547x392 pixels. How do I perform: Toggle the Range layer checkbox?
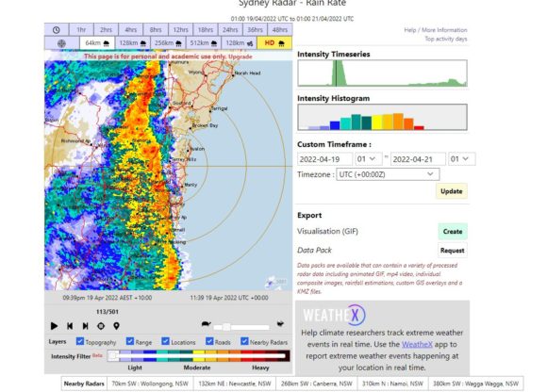click(x=130, y=341)
